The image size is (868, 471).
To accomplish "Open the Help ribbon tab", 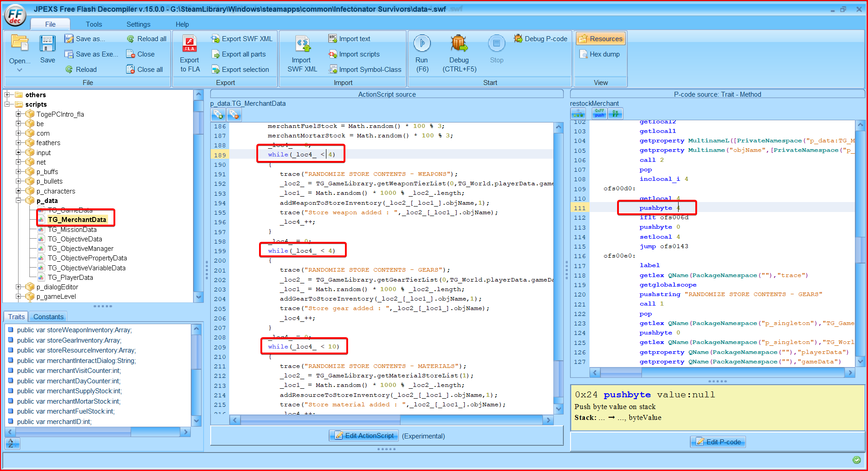I will 182,24.
